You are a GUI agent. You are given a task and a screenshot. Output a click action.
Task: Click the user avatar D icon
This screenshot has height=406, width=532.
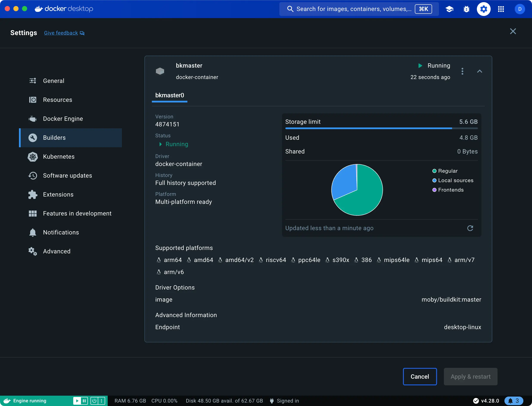(x=520, y=9)
